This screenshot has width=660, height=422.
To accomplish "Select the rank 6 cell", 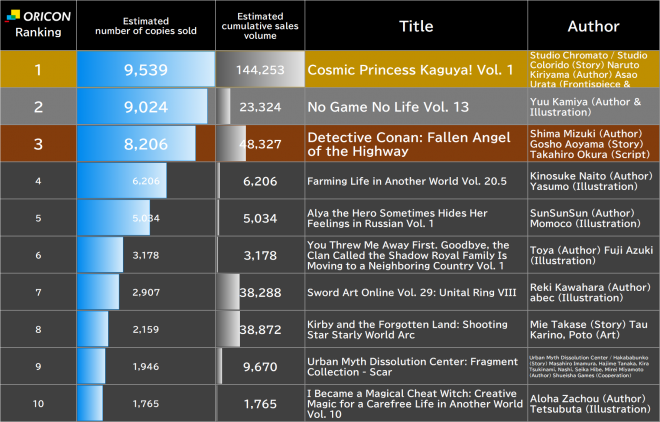I will point(38,255).
